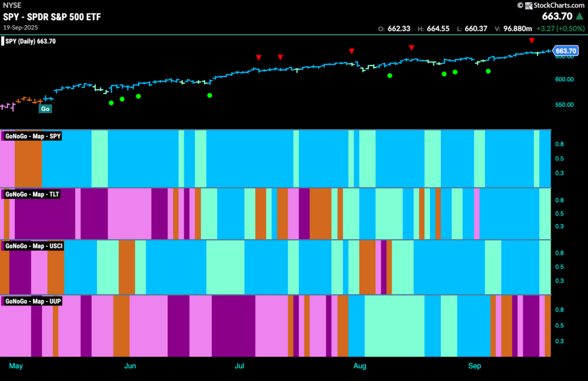Click the 0.8 scale label in SPY map
The height and width of the screenshot is (381, 588).
(x=559, y=144)
